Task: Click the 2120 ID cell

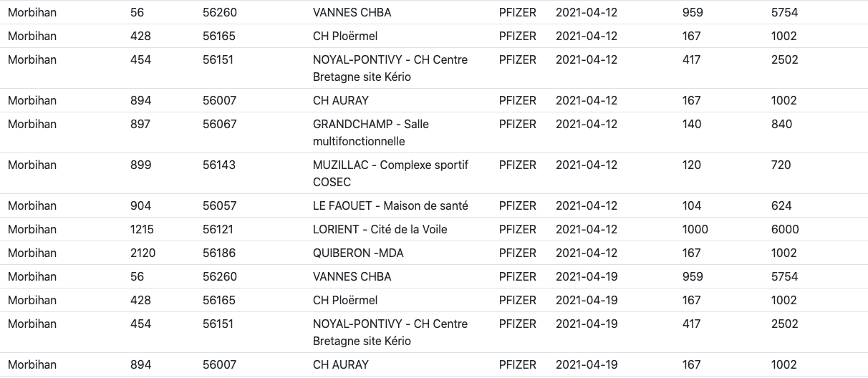Action: pos(143,253)
